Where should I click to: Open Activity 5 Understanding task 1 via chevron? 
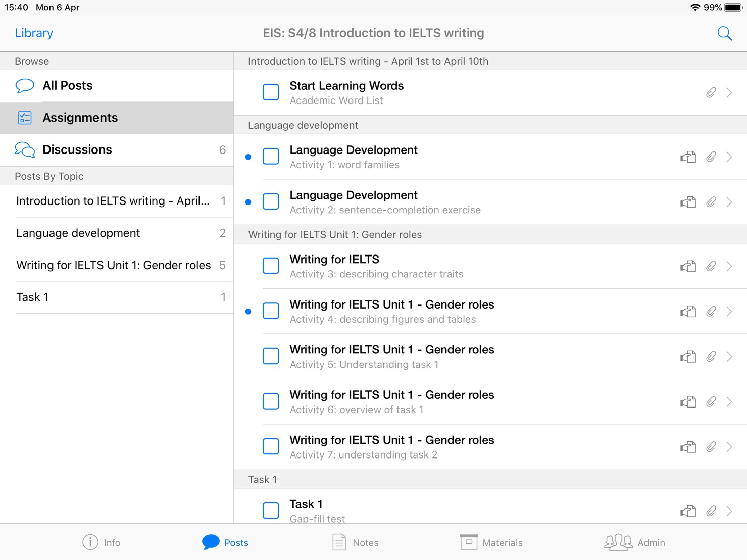click(729, 357)
